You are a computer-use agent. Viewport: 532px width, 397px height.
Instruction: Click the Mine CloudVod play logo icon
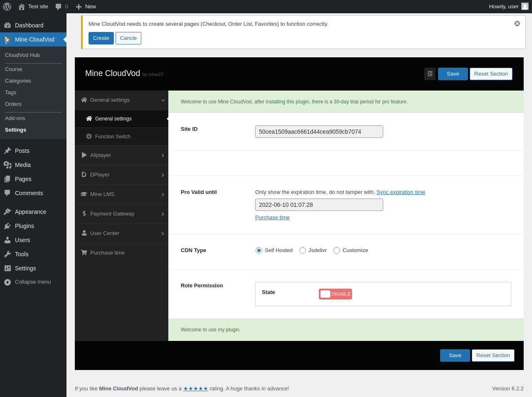(7, 39)
